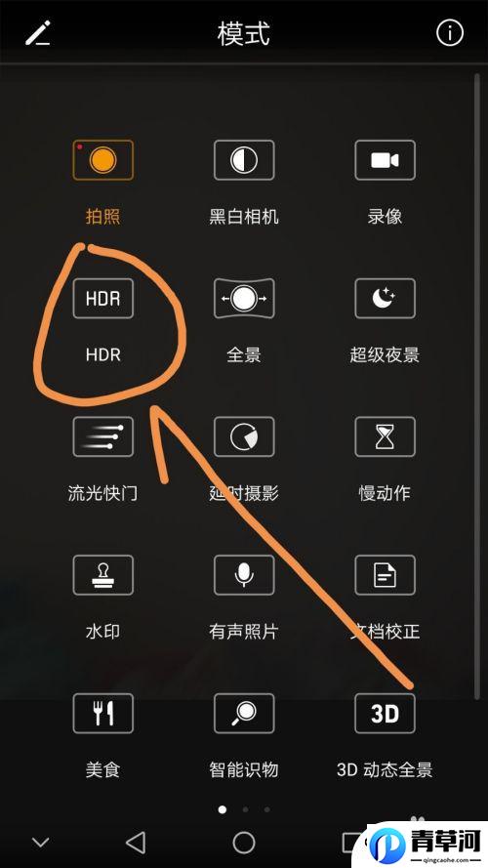
Task: Open 有声照片 audio photo mode
Action: pyautogui.click(x=244, y=575)
